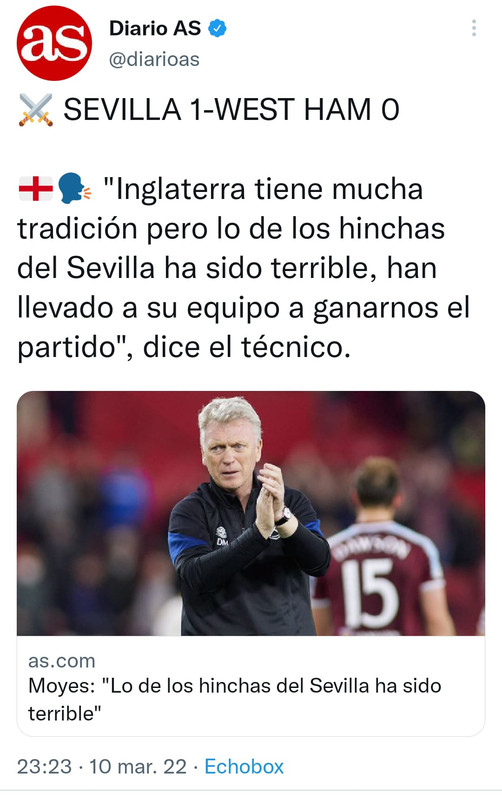The height and width of the screenshot is (800, 502).
Task: Open the Diario AS profile avatar
Action: click(x=54, y=43)
